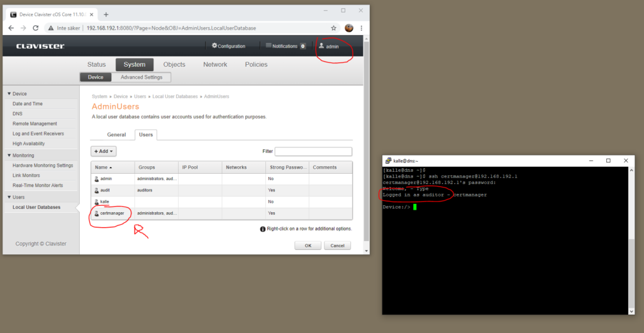
Task: Click the System breadcrumb link
Action: [x=99, y=96]
